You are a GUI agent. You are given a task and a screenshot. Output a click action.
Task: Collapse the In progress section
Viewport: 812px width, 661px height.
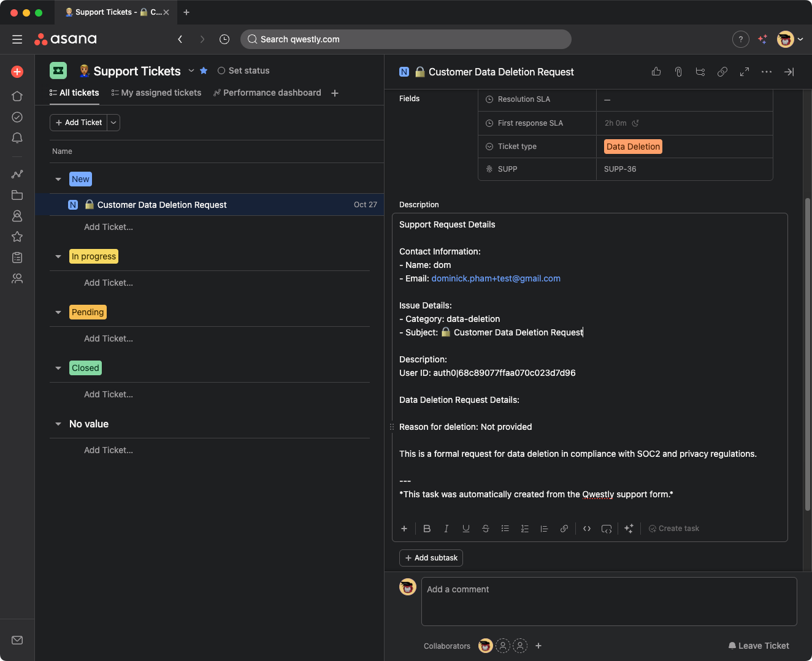58,257
